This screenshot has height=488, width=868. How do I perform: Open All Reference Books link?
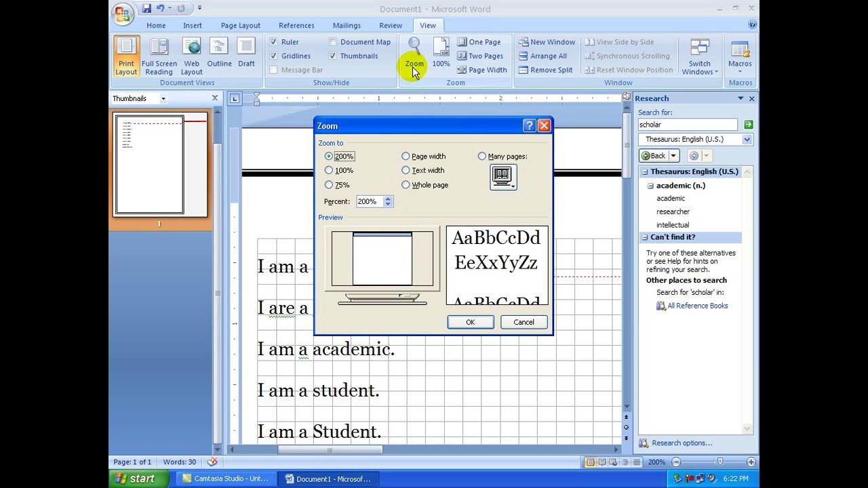click(x=697, y=306)
